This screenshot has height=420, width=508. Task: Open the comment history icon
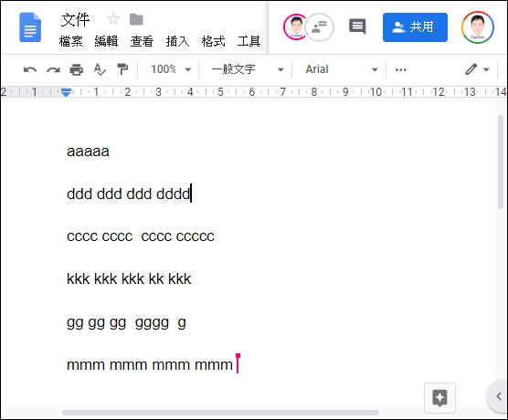357,26
